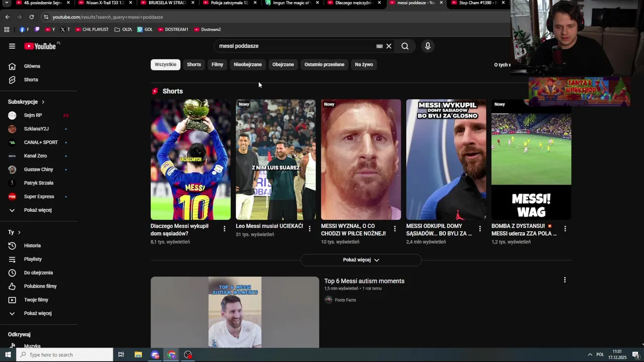Click into the 'messi poddasze' search field

[x=296, y=46]
